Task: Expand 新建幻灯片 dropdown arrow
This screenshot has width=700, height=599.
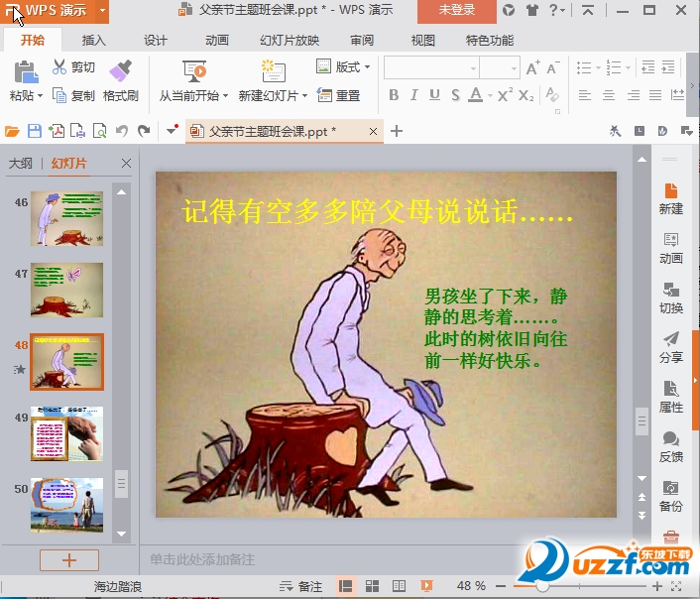Action: pyautogui.click(x=305, y=95)
